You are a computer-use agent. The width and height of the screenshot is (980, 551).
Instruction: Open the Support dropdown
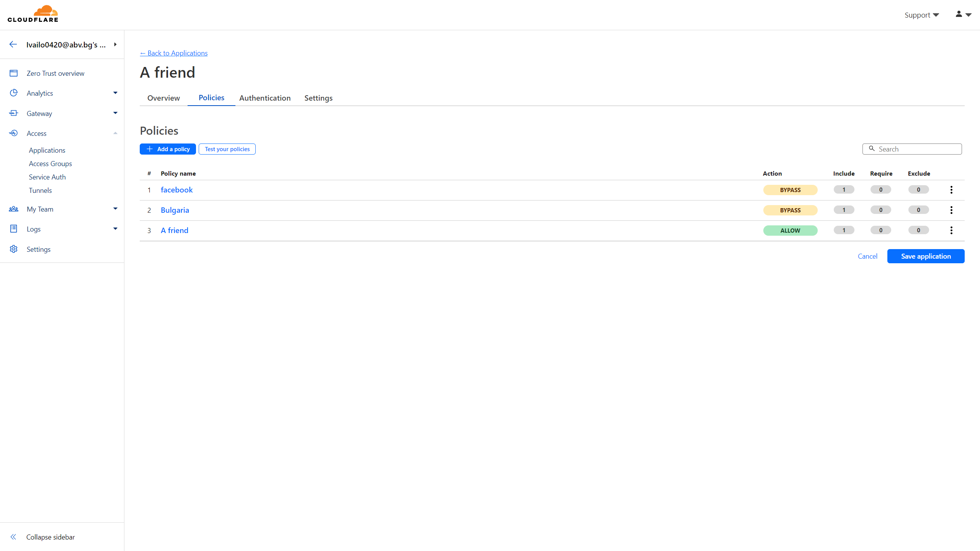[921, 15]
